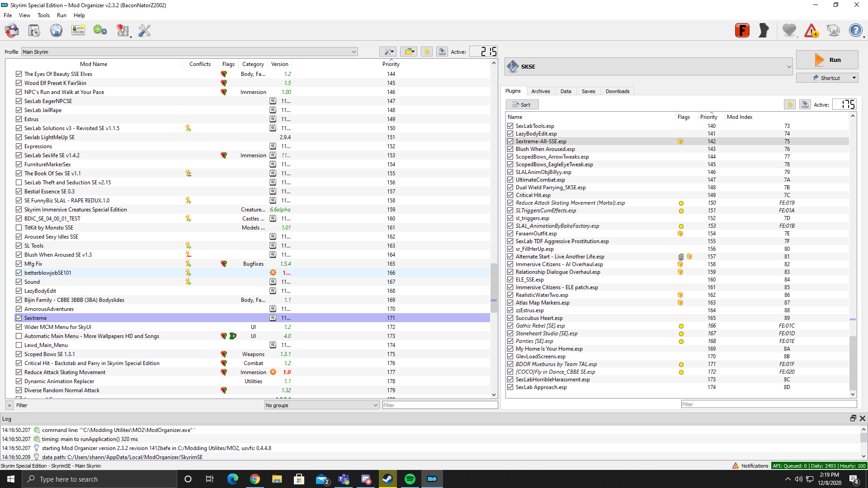Image resolution: width=868 pixels, height=488 pixels.
Task: Open Microsoft Edge from the taskbar
Action: [x=233, y=479]
